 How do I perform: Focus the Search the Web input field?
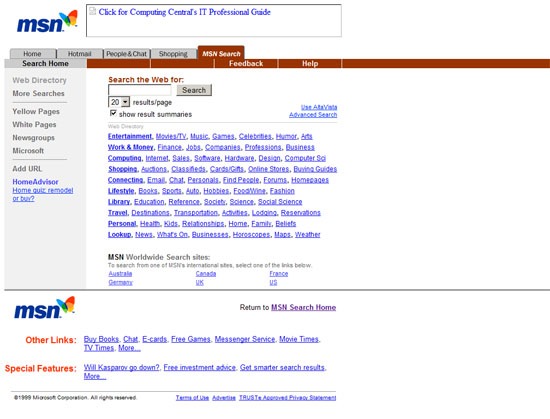pos(140,90)
